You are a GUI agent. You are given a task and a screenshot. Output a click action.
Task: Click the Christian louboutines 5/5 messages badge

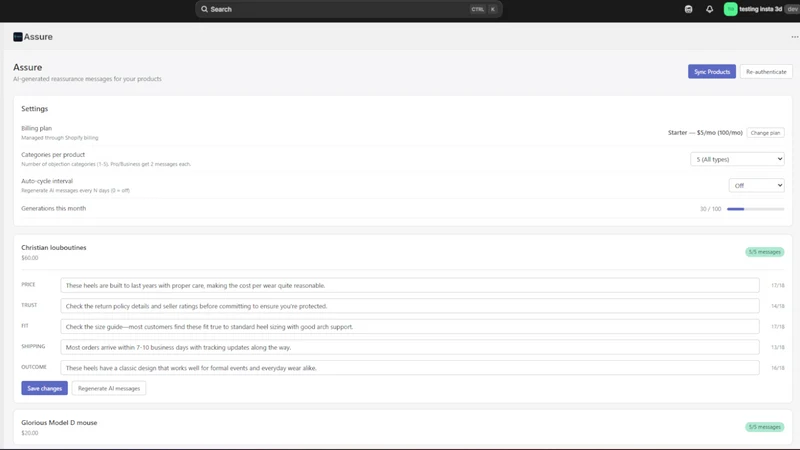tap(764, 252)
